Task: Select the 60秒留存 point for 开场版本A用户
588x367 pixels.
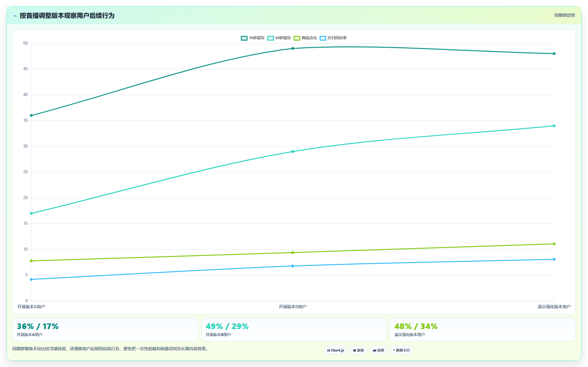Action: [31, 213]
